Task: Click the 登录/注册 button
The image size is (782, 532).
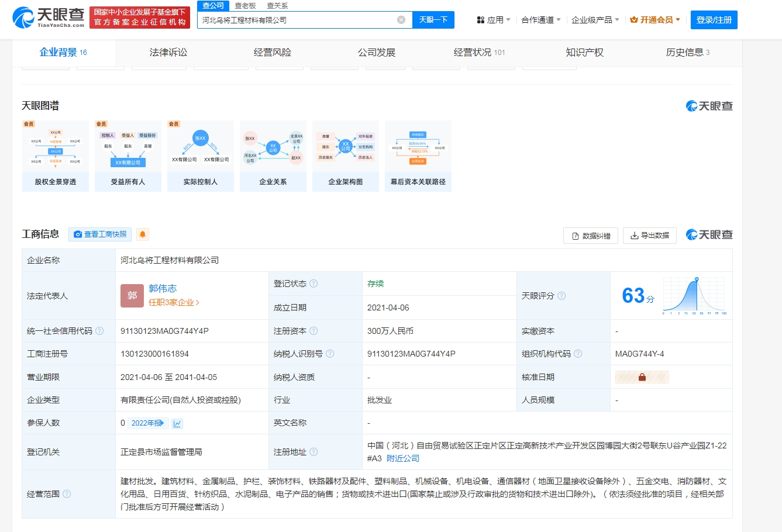Action: (714, 20)
